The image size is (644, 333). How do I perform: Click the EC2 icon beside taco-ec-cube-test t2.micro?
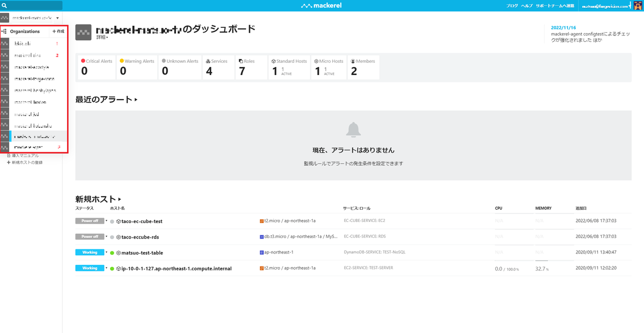261,221
